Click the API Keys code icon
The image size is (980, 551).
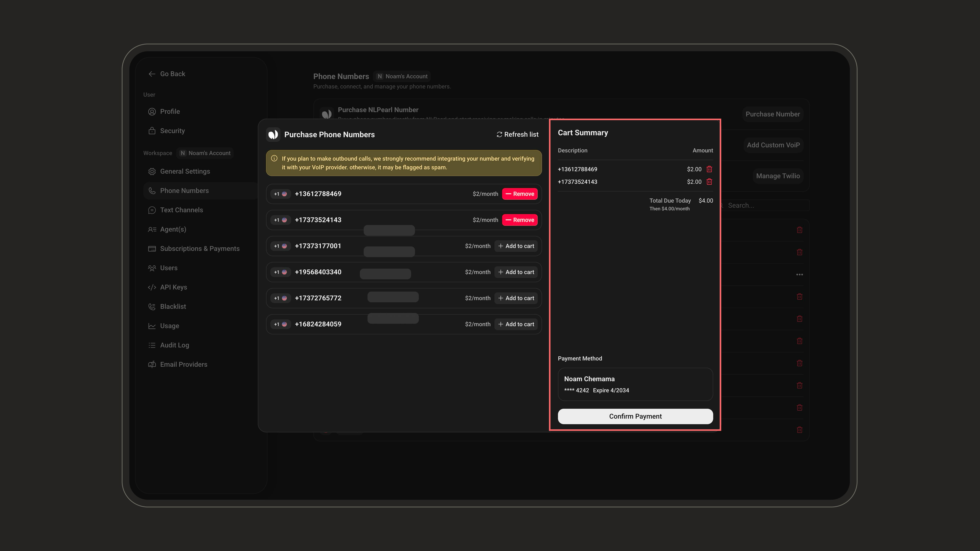tap(152, 287)
